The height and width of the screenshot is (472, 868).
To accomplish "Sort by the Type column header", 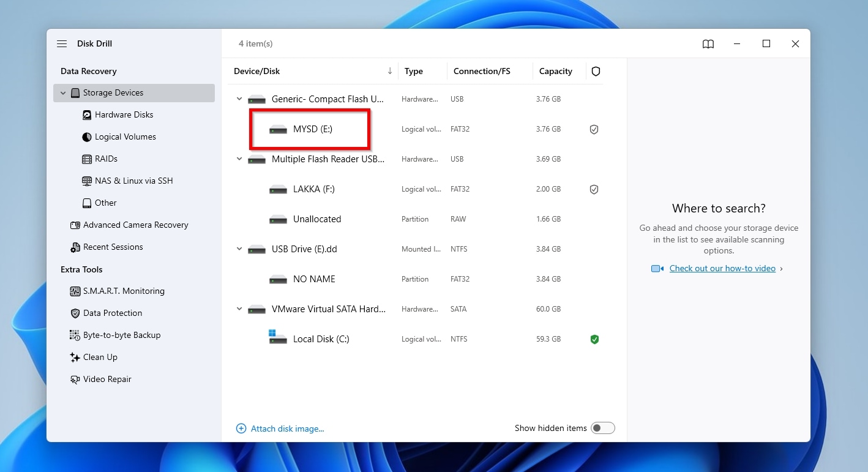I will pos(414,72).
